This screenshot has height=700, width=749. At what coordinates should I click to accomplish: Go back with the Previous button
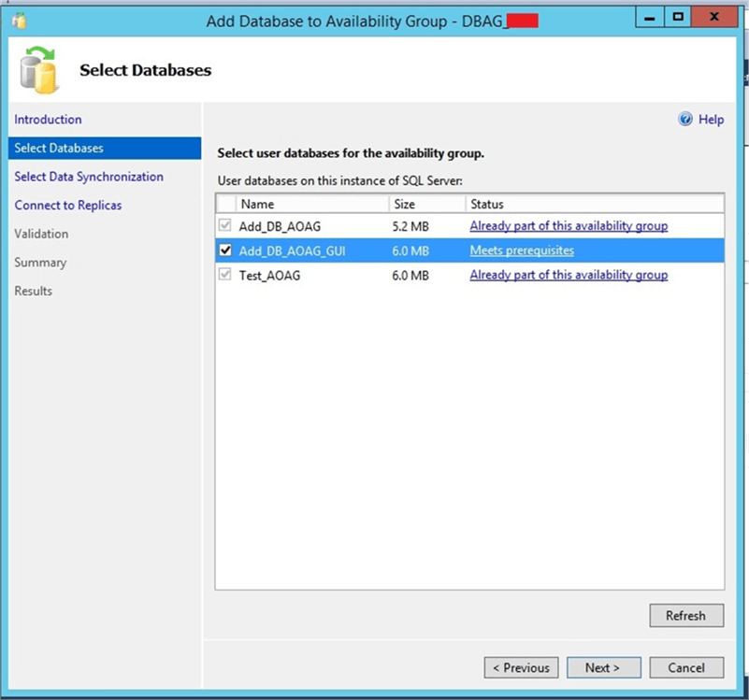(x=521, y=667)
